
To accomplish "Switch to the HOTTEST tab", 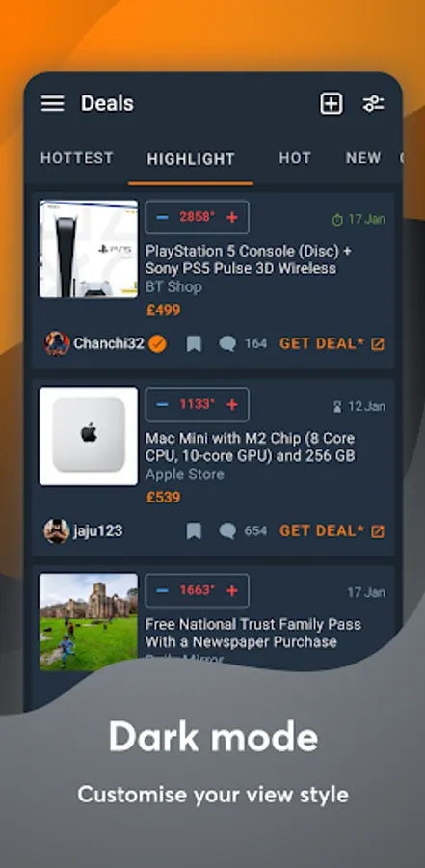I will click(x=76, y=158).
